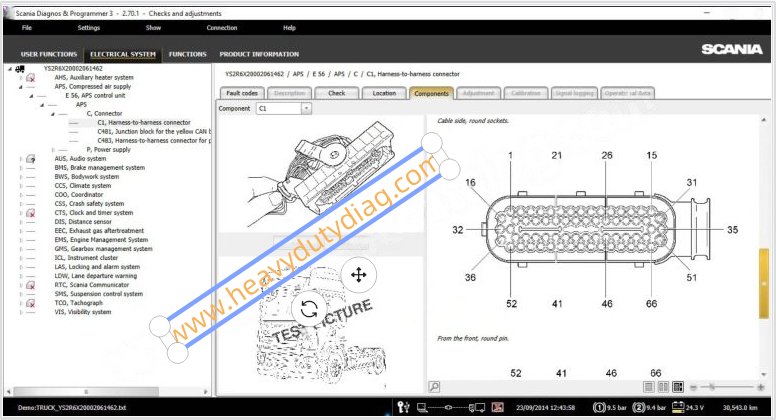Open the Check tab
This screenshot has height=420, width=776.
coord(337,93)
